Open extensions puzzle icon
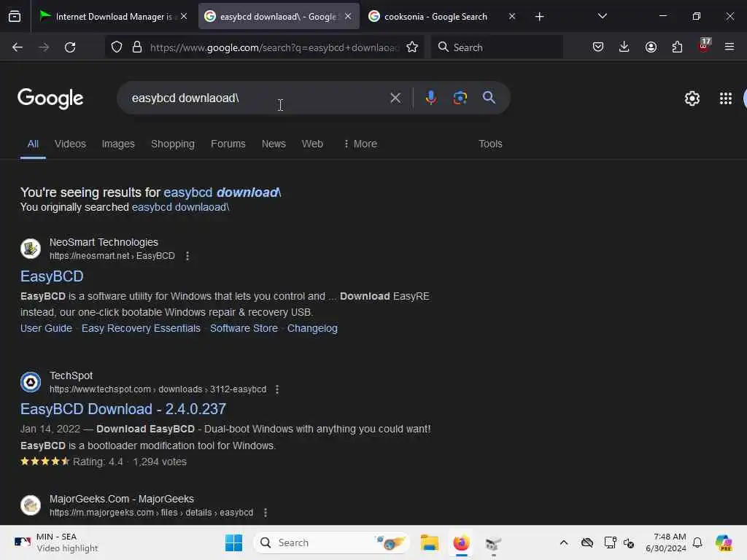The height and width of the screenshot is (560, 747). point(677,47)
